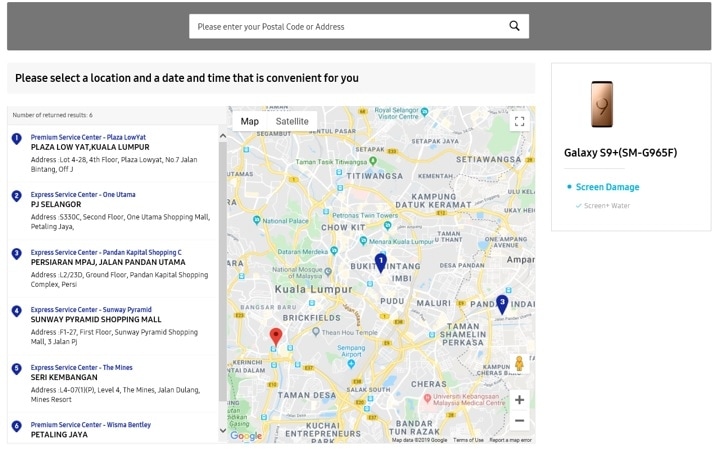This screenshot has width=717, height=449.
Task: Open Express Service Center - The Mines
Action: click(x=81, y=367)
